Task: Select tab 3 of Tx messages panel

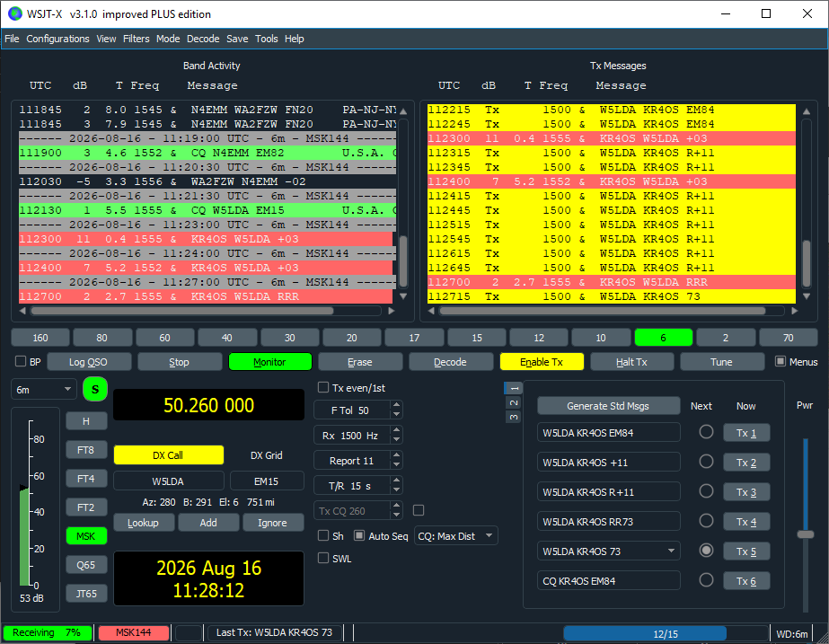Action: pos(514,417)
